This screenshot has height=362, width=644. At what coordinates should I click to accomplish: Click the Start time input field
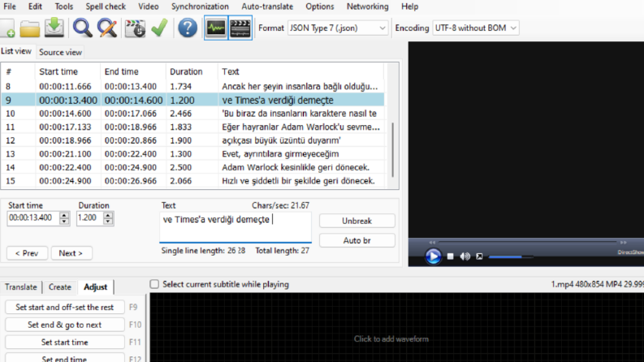click(x=33, y=218)
